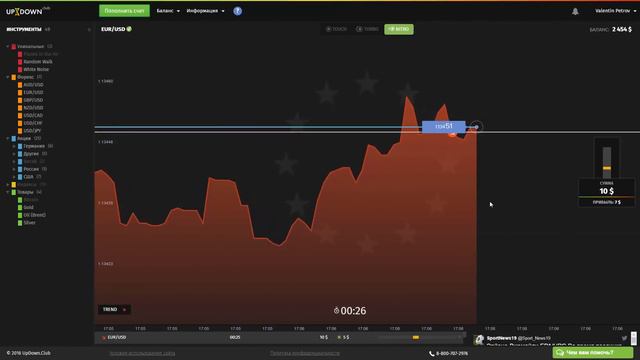Click the 10 $ bet amount field
The width and height of the screenshot is (640, 360).
tap(607, 191)
